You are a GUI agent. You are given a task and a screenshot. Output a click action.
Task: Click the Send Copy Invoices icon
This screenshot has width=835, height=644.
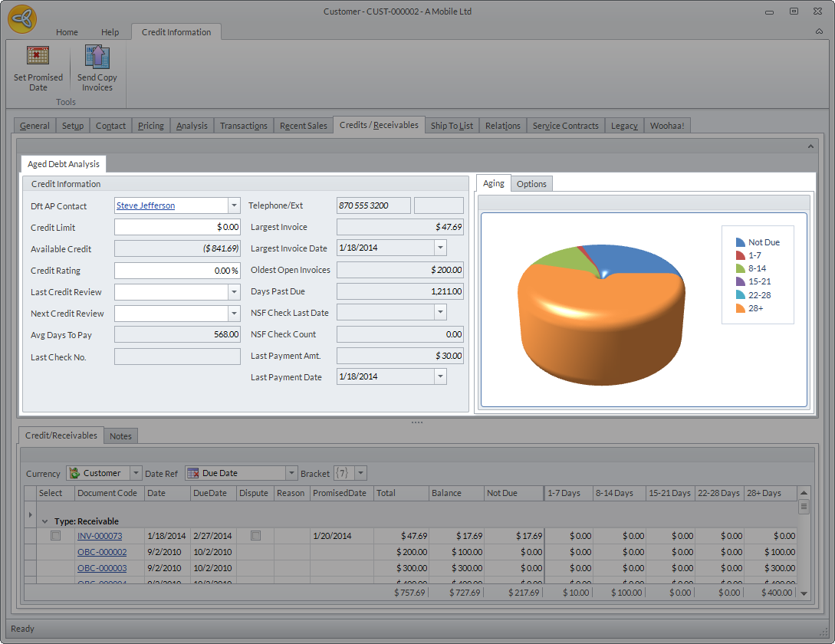97,57
